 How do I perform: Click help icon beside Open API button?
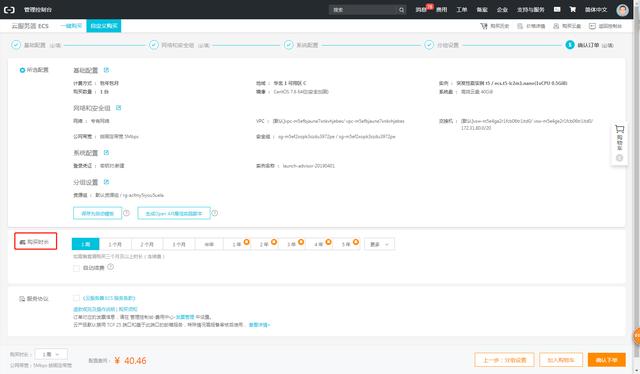[214, 213]
